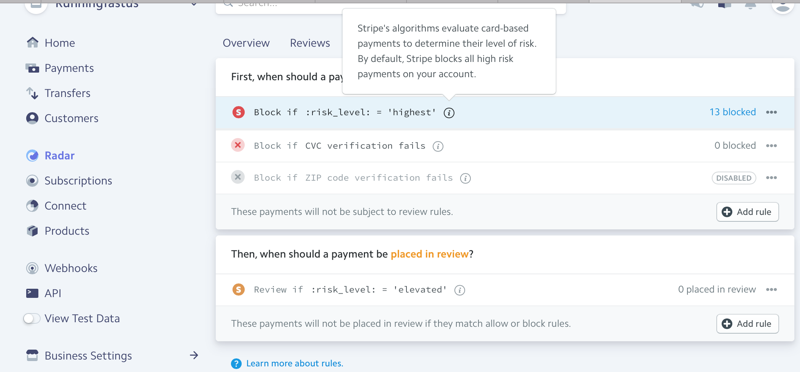800x372 pixels.
Task: Select the Radar sidebar icon
Action: pyautogui.click(x=32, y=156)
